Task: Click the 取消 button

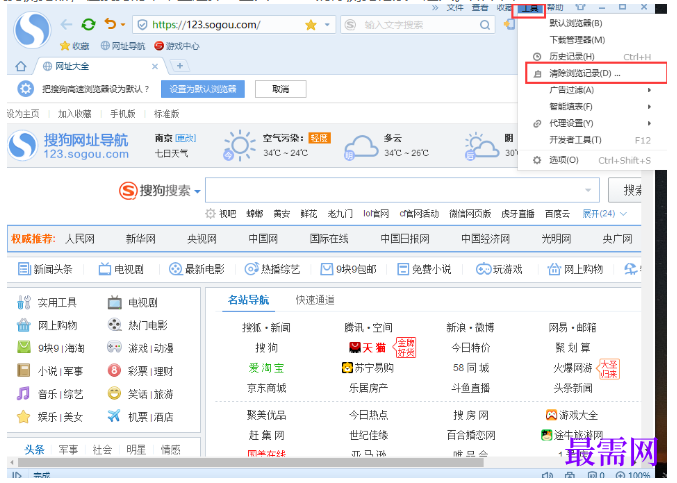Action: coord(281,89)
